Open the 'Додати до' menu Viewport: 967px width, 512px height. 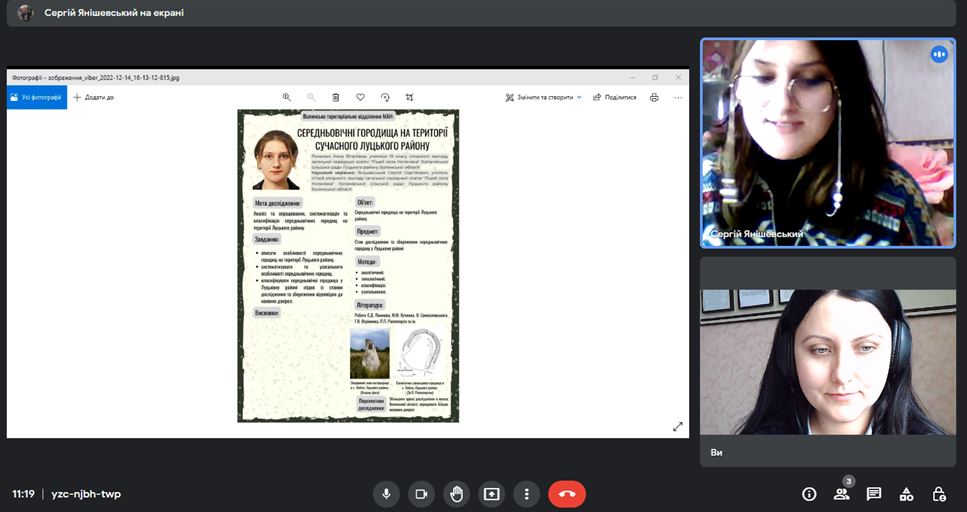(93, 97)
